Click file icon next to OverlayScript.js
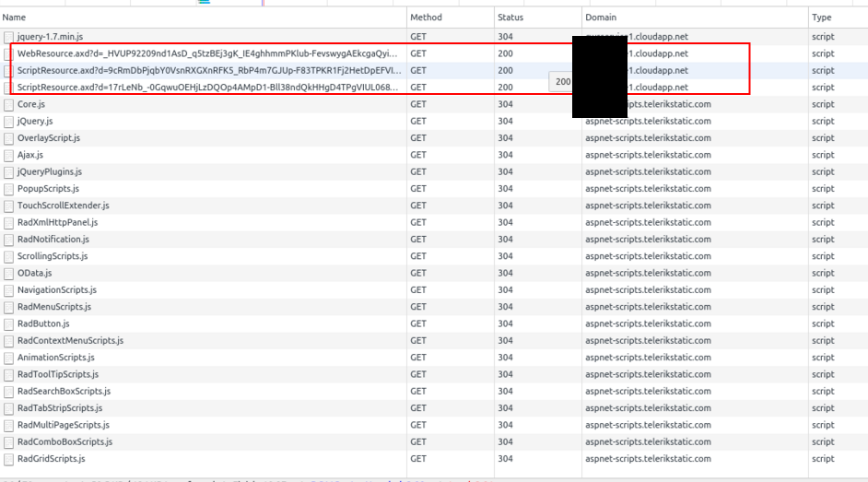The width and height of the screenshot is (868, 482). [8, 138]
